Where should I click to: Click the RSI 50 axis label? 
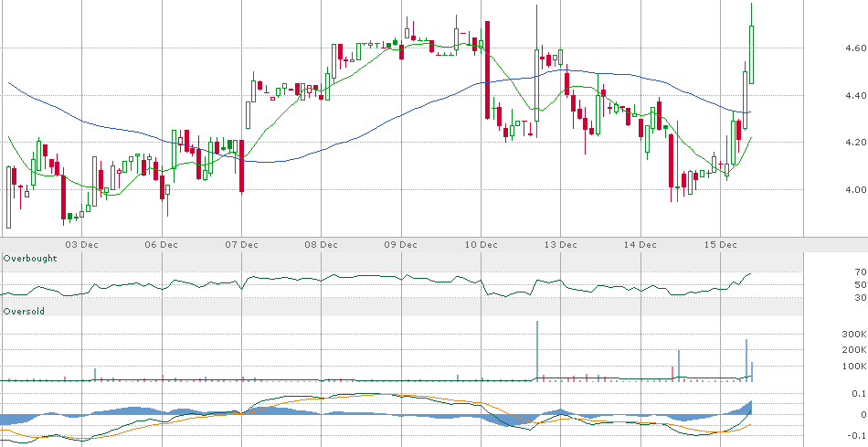tap(861, 284)
